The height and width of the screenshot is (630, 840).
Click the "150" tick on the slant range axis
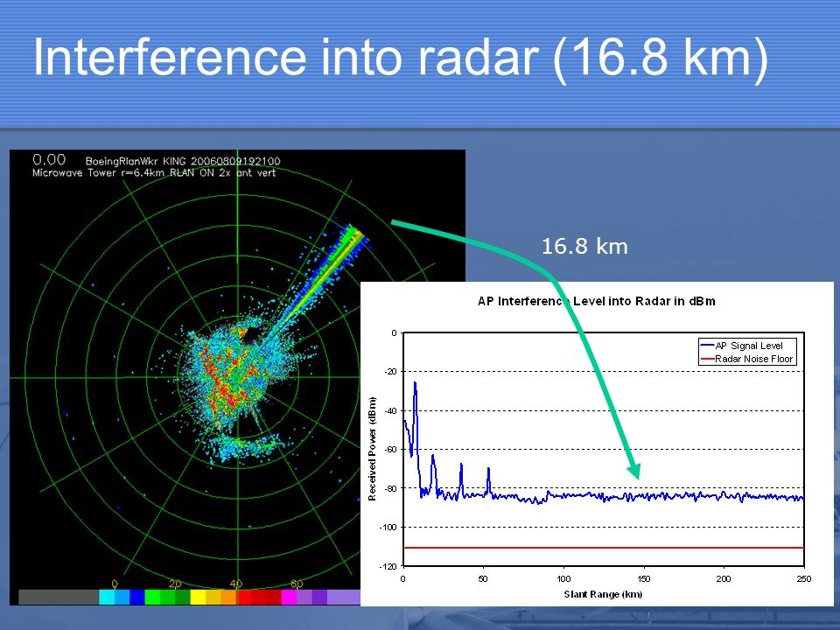pos(643,578)
